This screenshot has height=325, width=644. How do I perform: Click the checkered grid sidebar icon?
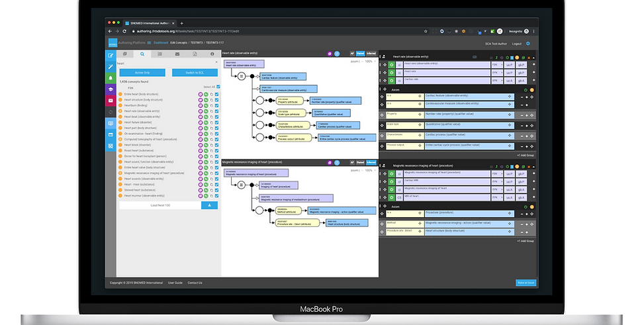[x=111, y=146]
